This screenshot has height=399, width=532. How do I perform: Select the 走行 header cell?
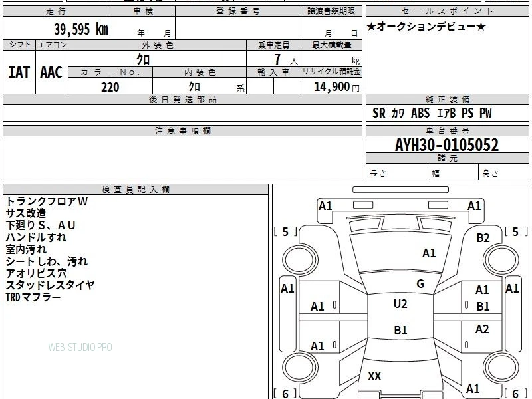[57, 11]
